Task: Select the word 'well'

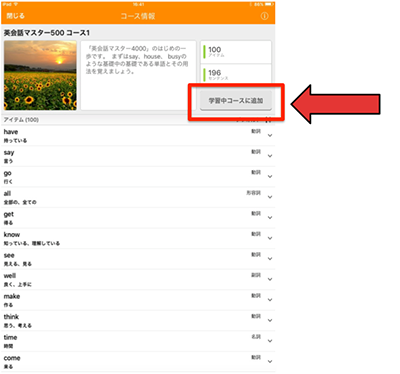Action: pyautogui.click(x=10, y=276)
